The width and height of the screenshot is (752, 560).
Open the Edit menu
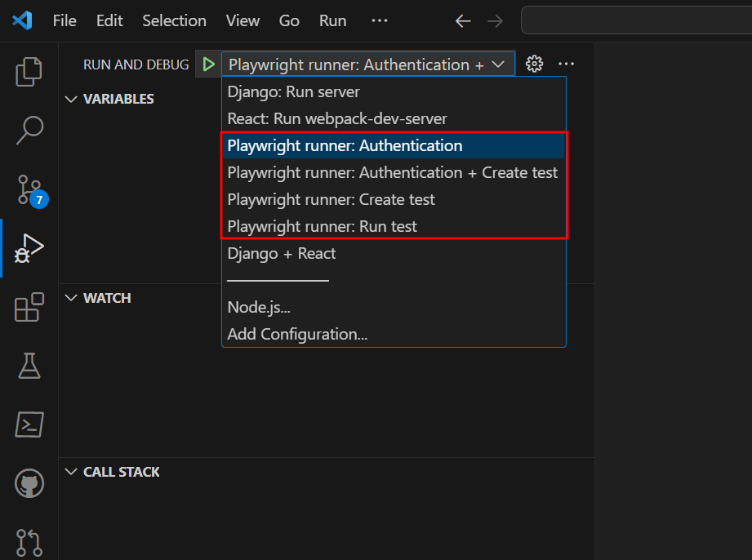tap(109, 20)
